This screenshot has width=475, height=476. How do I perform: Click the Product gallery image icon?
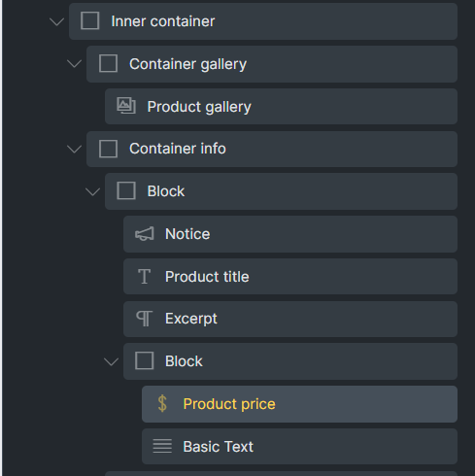[x=126, y=106]
